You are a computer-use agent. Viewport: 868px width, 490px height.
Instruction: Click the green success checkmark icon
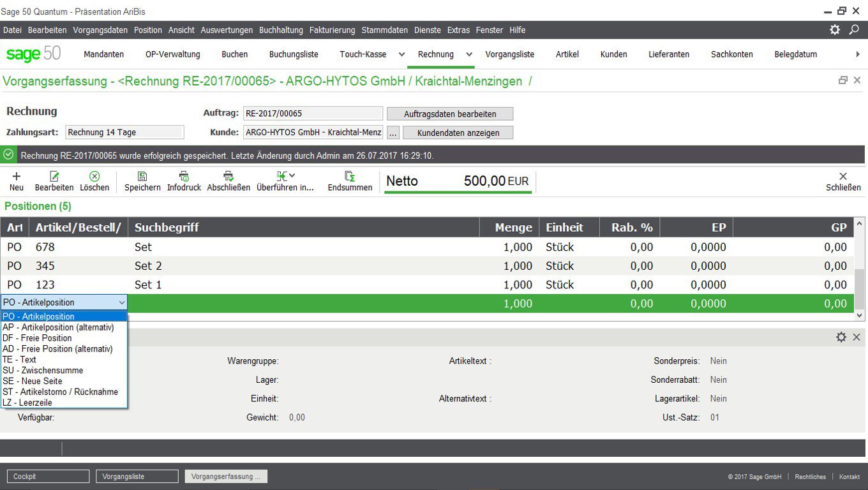point(9,155)
